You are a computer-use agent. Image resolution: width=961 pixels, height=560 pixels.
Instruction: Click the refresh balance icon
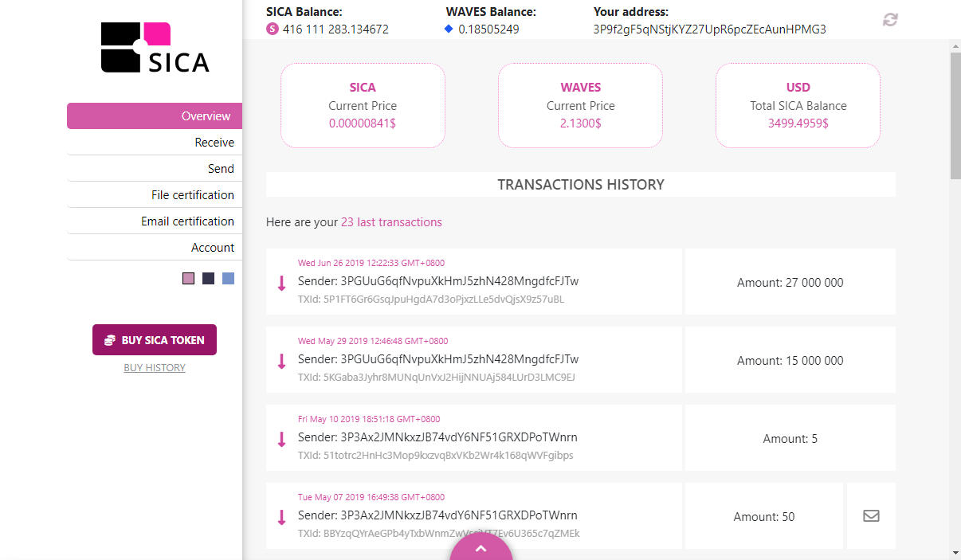(x=890, y=20)
